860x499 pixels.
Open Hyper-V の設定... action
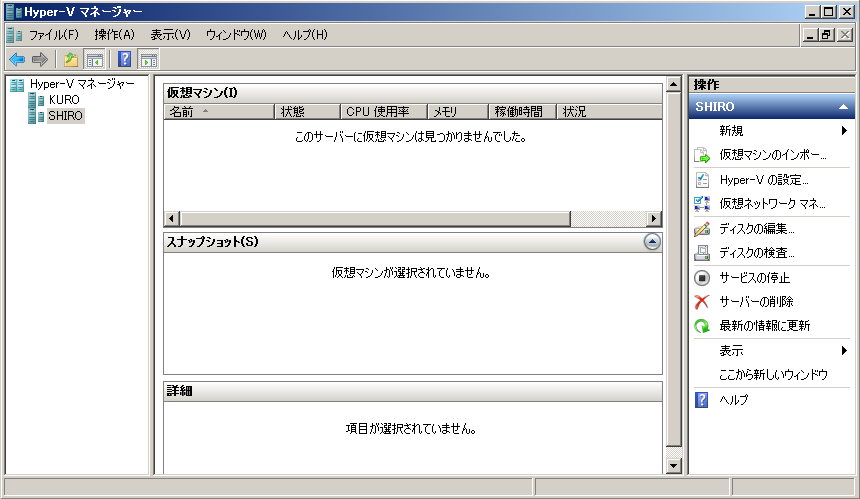point(764,180)
